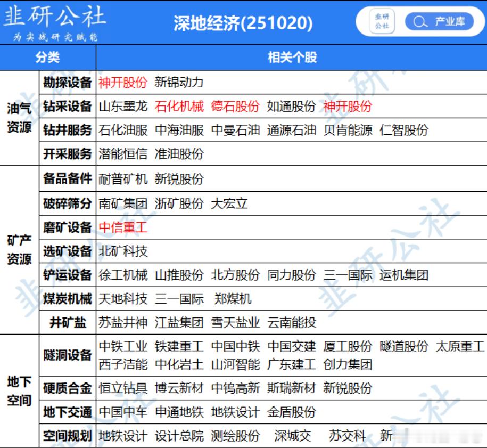Click the 韭研公社 brand title at top left

tap(55, 16)
